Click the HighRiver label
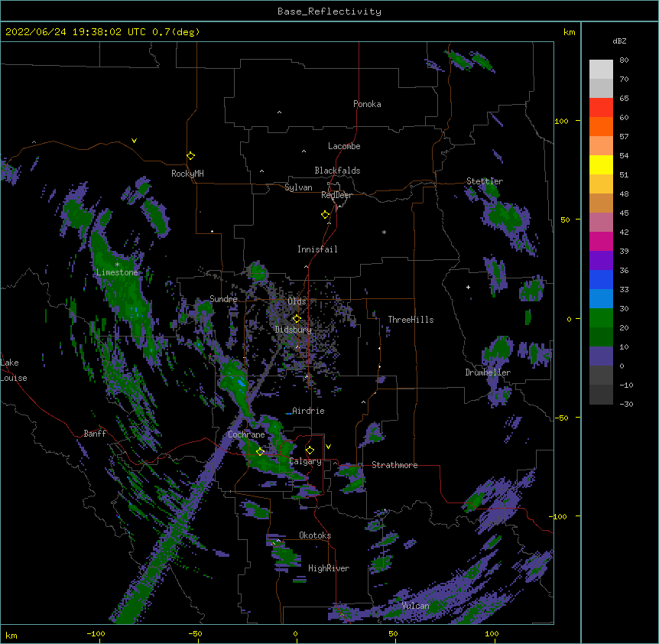Viewport: 659px width, 644px height. click(329, 568)
